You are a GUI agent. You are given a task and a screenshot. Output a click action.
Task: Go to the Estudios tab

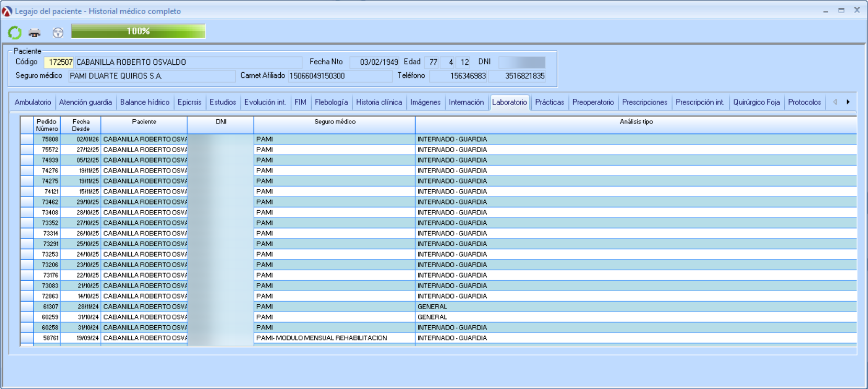[x=223, y=102]
